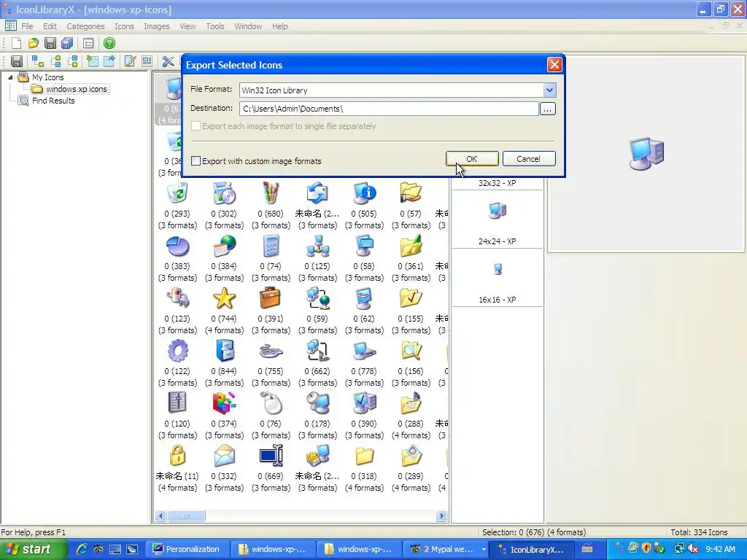Click the add category below icon
Image resolution: width=747 pixels, height=560 pixels.
[73, 61]
